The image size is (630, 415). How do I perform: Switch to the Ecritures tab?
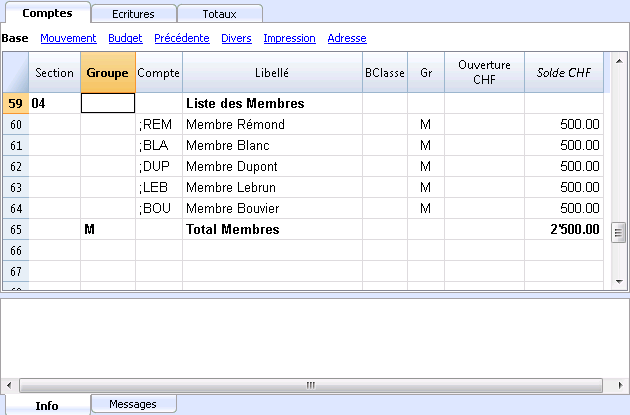pos(133,14)
